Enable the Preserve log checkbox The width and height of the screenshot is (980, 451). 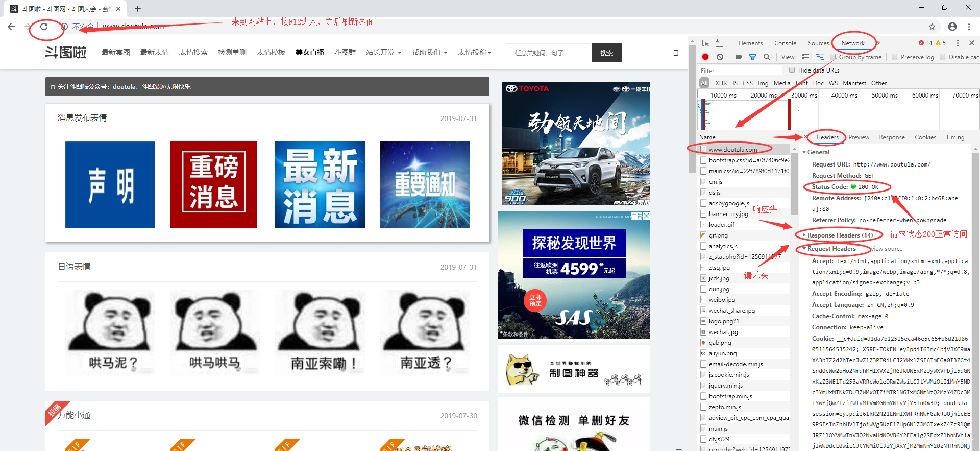894,57
